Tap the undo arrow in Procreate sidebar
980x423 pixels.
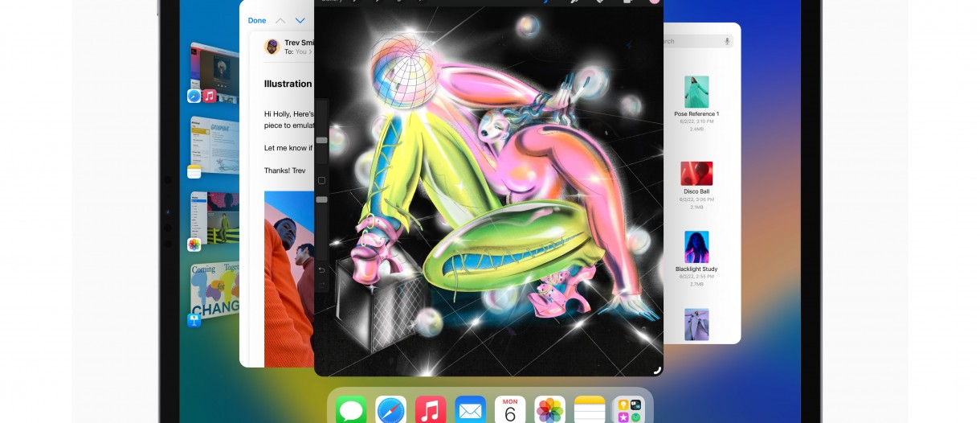point(322,269)
